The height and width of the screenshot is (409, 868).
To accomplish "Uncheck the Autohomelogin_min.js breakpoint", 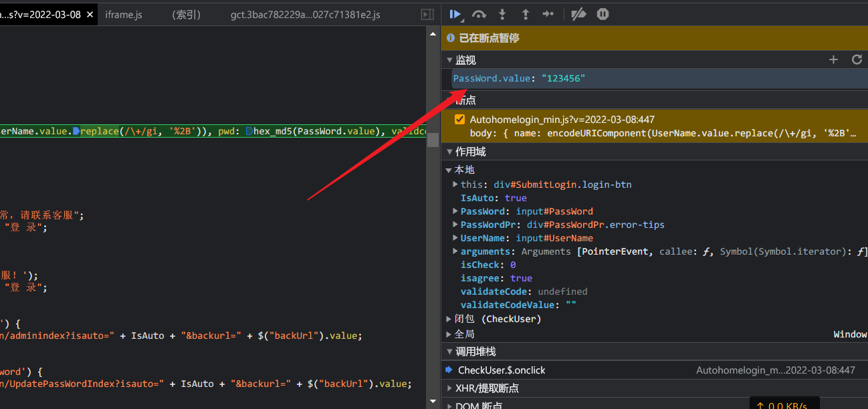I will [x=459, y=120].
